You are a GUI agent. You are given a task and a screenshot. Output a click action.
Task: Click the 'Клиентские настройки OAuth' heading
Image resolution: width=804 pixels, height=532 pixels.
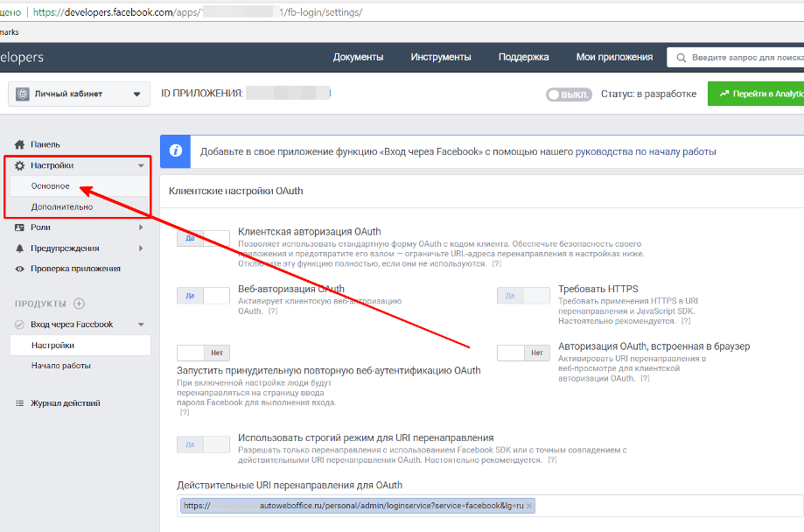click(x=236, y=191)
